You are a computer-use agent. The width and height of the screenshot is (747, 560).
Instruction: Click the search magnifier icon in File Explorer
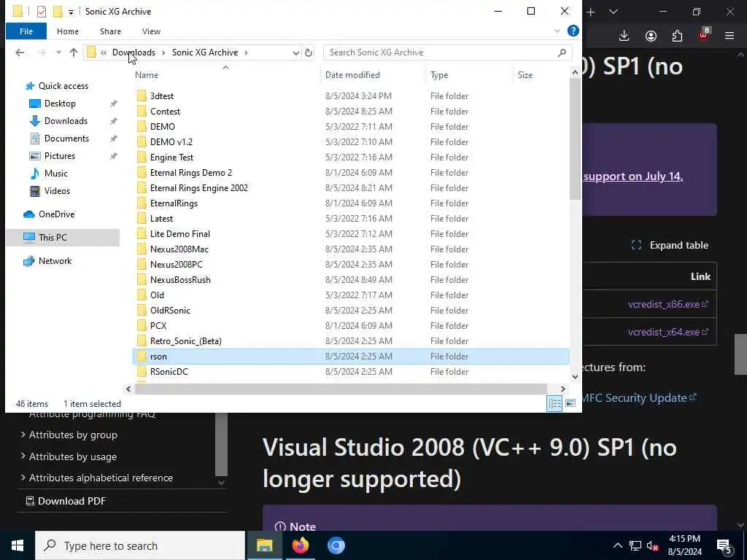point(562,52)
